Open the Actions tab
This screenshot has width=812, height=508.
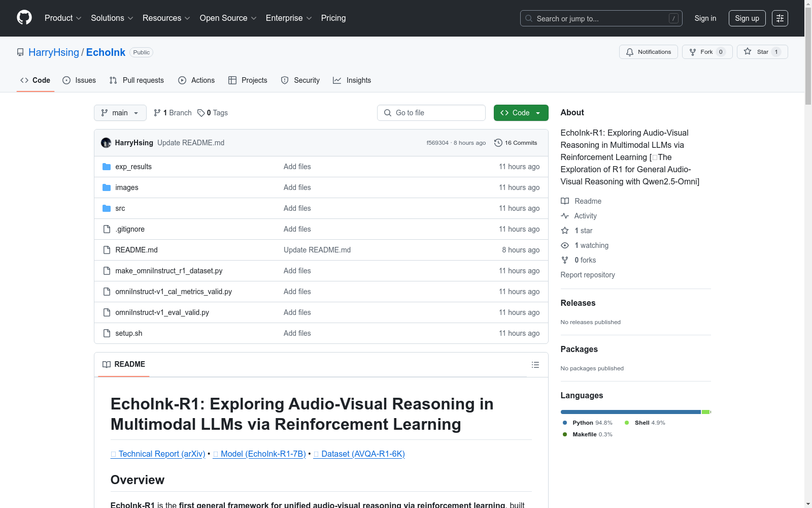pyautogui.click(x=196, y=80)
